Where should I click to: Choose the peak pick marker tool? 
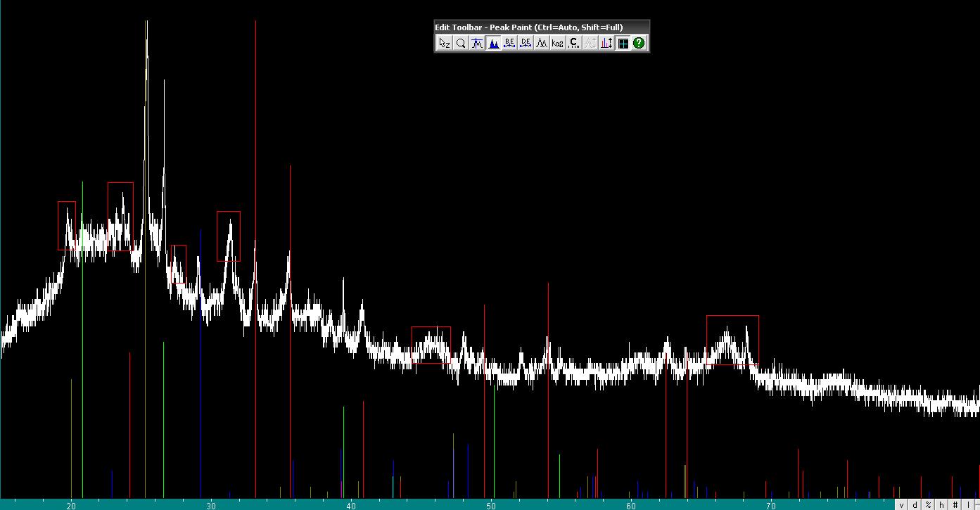(x=477, y=43)
